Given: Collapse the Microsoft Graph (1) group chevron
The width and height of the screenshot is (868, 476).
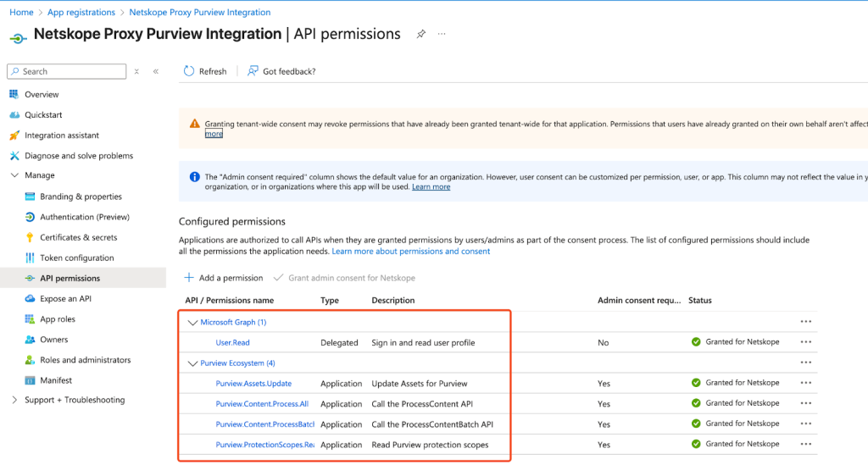Looking at the screenshot, I should tap(192, 323).
